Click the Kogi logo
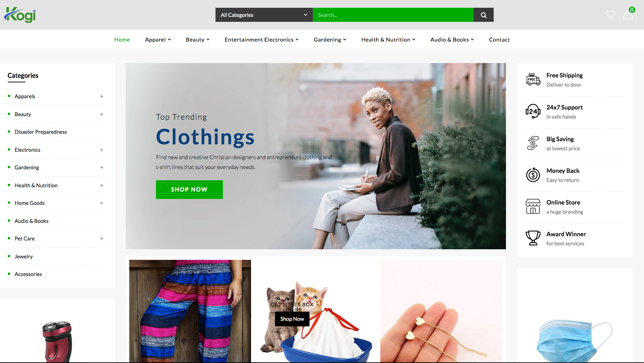This screenshot has width=644, height=363. (20, 15)
